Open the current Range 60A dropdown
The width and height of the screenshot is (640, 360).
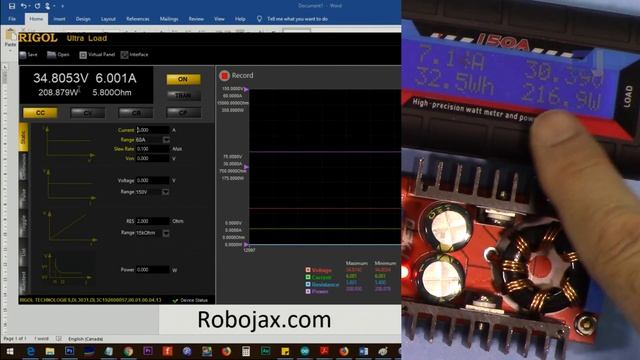166,140
